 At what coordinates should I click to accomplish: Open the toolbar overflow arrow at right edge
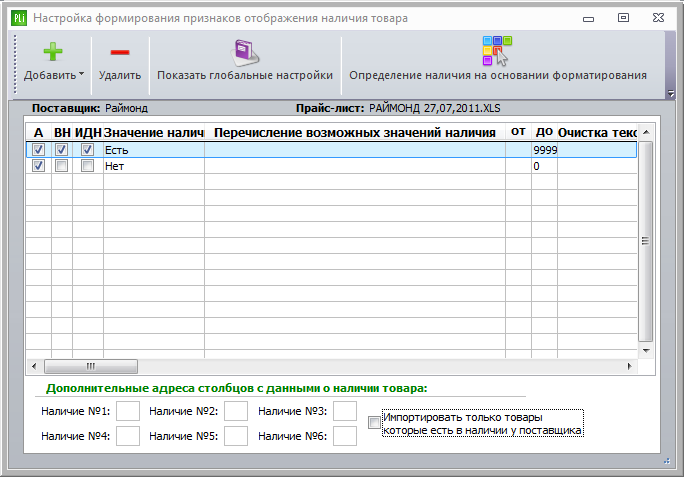pos(671,93)
